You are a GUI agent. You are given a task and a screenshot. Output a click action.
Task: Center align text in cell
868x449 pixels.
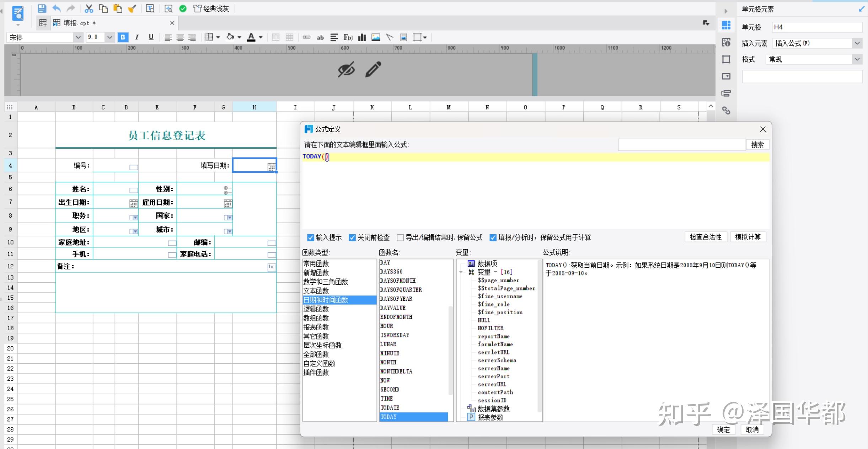pyautogui.click(x=180, y=37)
